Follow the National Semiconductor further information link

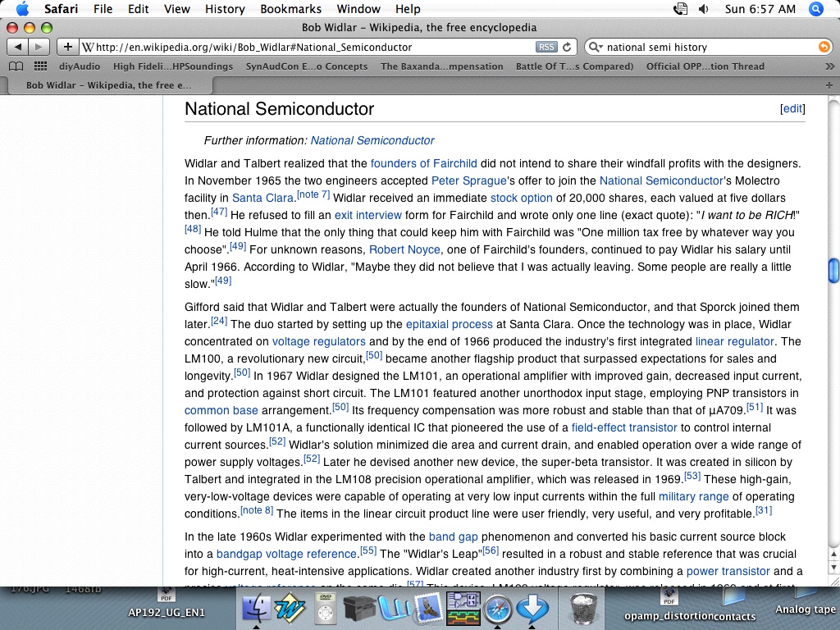[372, 140]
